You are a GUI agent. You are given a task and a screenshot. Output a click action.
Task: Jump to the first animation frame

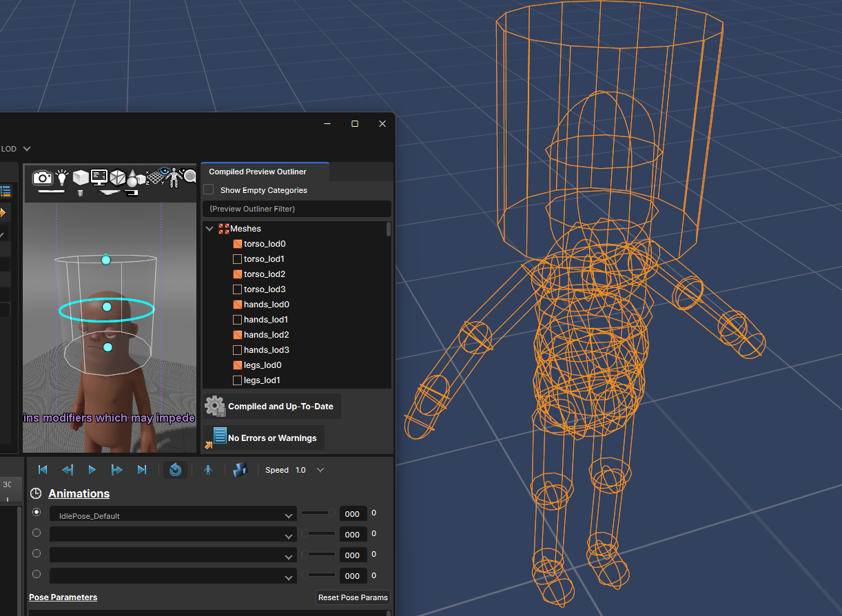[x=43, y=470]
